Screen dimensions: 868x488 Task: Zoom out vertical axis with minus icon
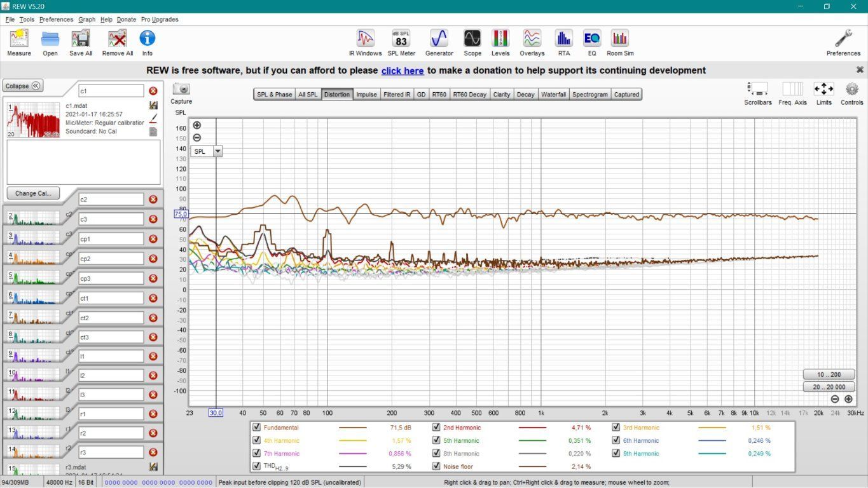(197, 137)
